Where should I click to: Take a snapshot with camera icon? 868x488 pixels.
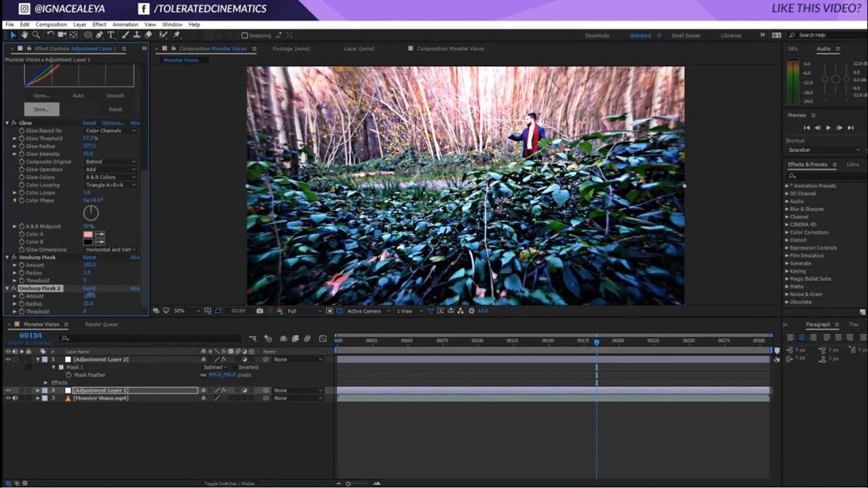pyautogui.click(x=259, y=310)
